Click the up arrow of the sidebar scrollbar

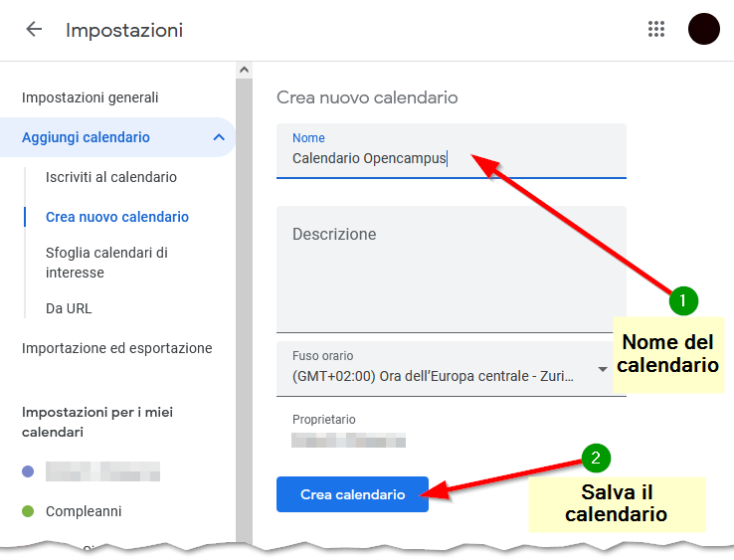coord(244,70)
